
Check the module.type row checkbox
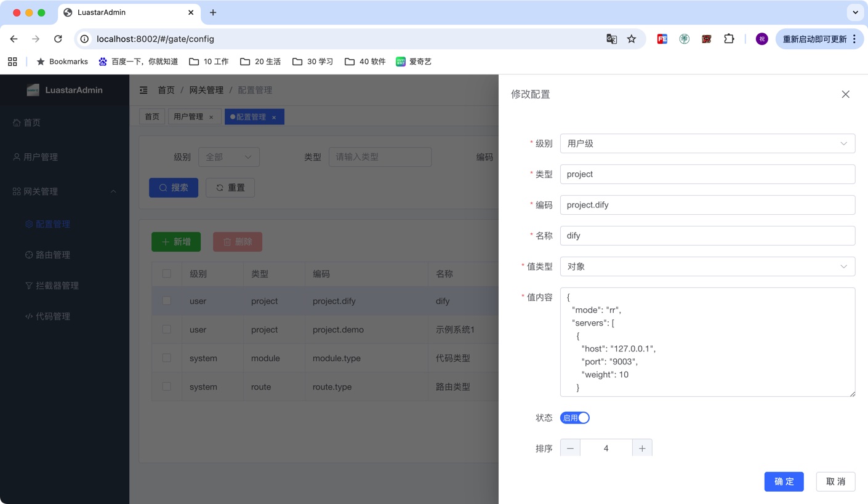pyautogui.click(x=167, y=358)
